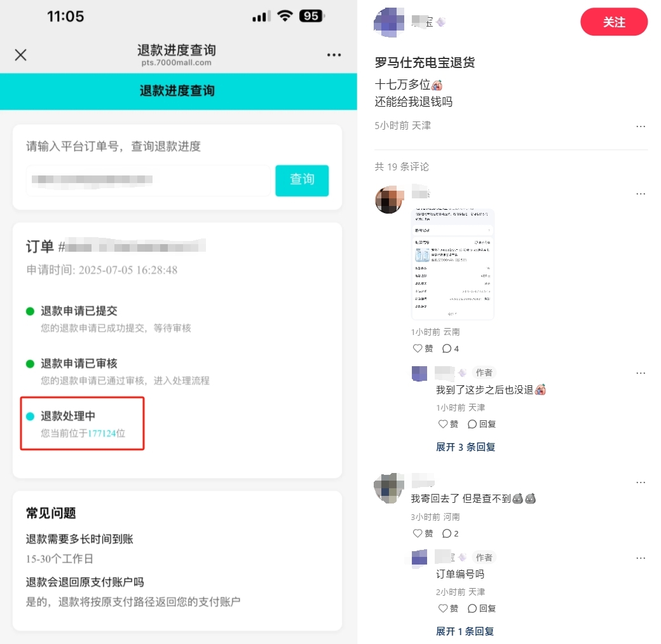Open replies bubble showing 4 comments
661x644 pixels.
point(450,348)
